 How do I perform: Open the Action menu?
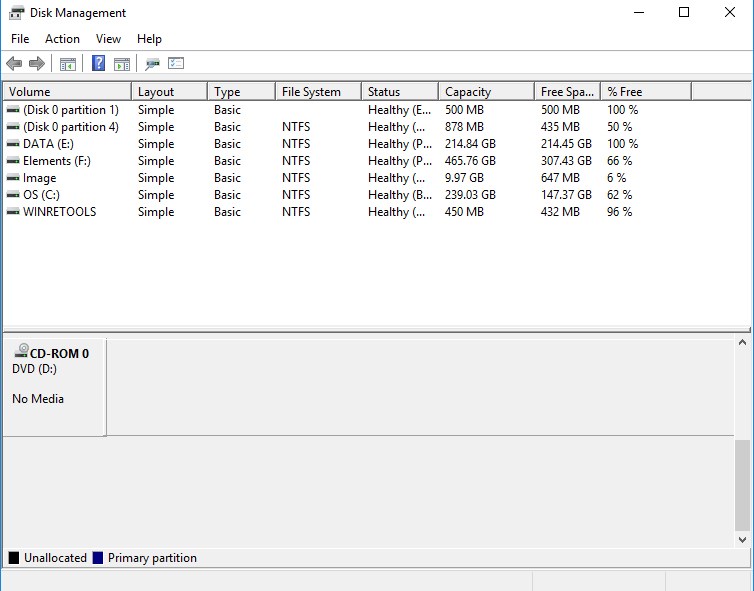[63, 39]
